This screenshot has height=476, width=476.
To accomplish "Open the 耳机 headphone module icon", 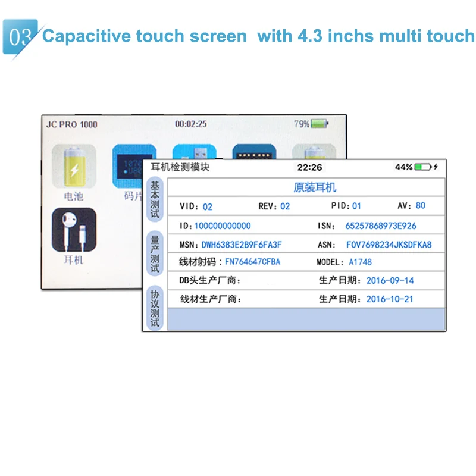I will click(x=74, y=230).
